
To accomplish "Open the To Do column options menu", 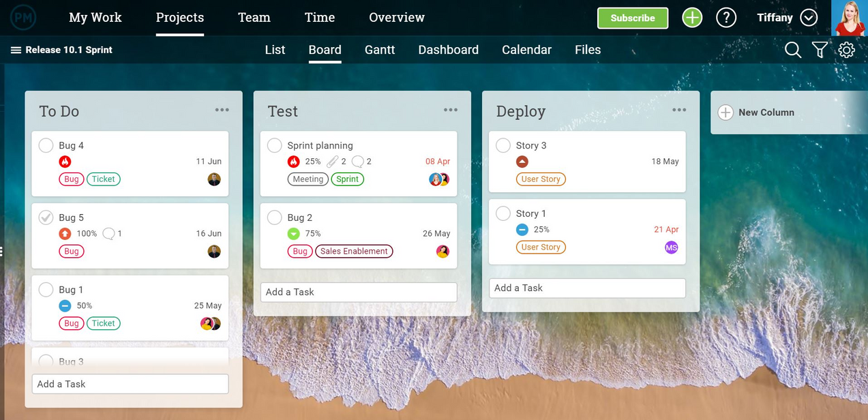I will [x=222, y=109].
